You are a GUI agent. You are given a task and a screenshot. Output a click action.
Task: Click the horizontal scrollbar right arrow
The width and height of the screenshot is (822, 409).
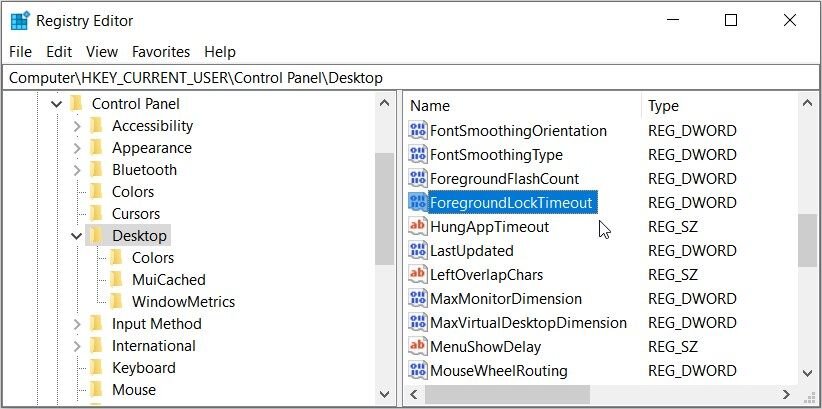786,394
